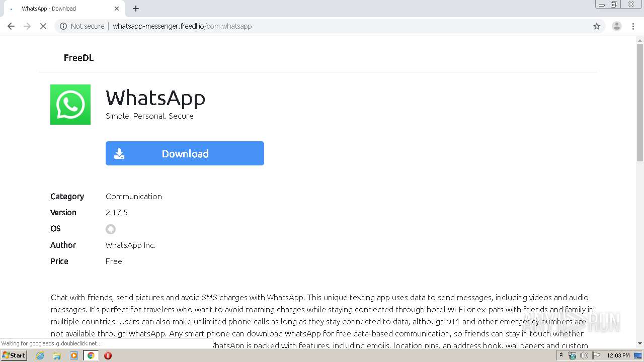Click the red Opera taskbar icon
Screen dimensions: 644x362
point(108,355)
